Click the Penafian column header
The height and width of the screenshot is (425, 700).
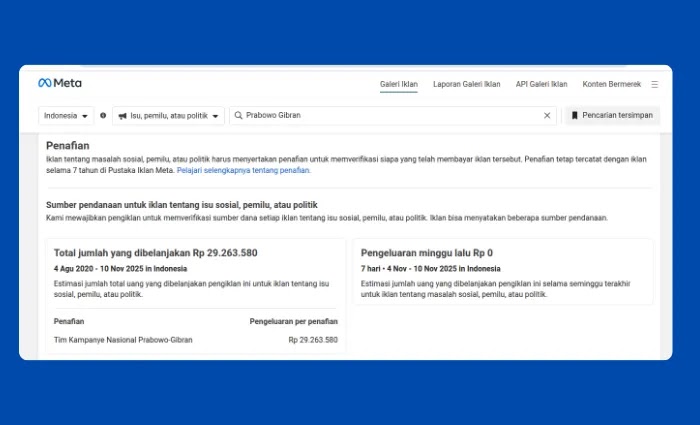69,321
